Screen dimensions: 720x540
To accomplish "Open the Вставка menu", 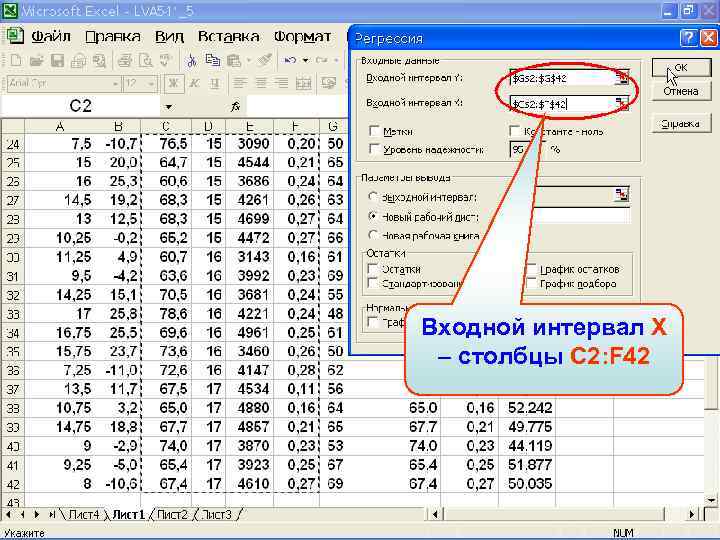I will (x=228, y=36).
